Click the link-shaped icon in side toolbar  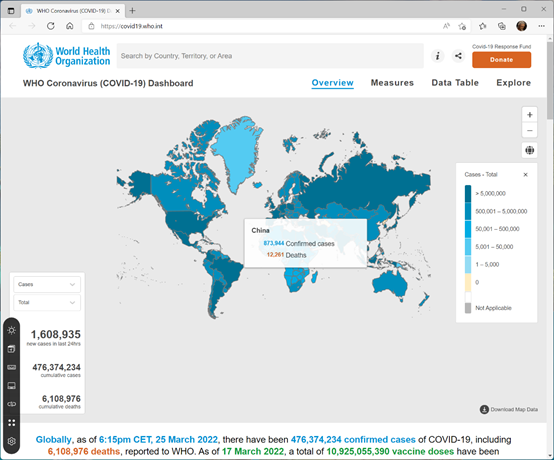coord(12,404)
